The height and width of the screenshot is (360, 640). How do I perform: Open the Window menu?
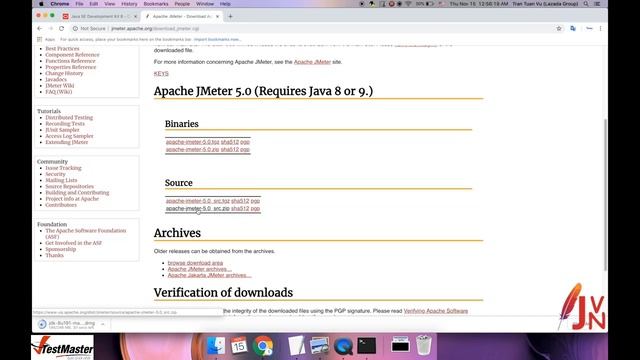pyautogui.click(x=205, y=4)
